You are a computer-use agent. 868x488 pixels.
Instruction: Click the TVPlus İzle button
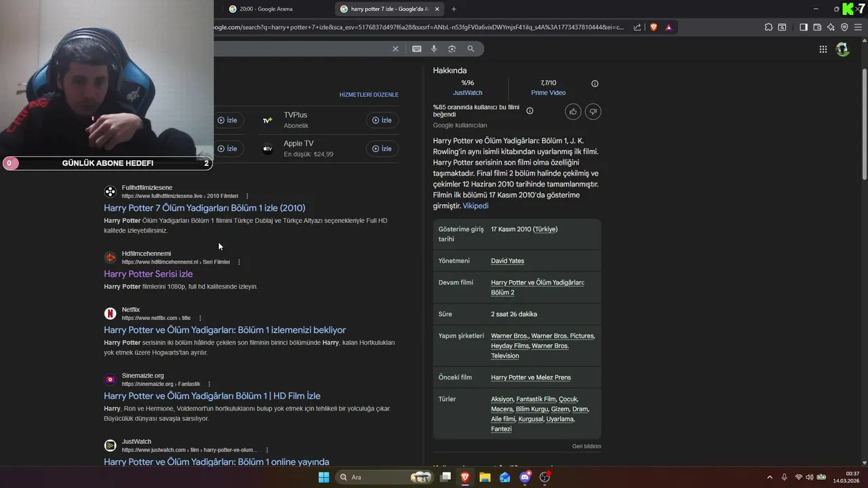pos(382,120)
